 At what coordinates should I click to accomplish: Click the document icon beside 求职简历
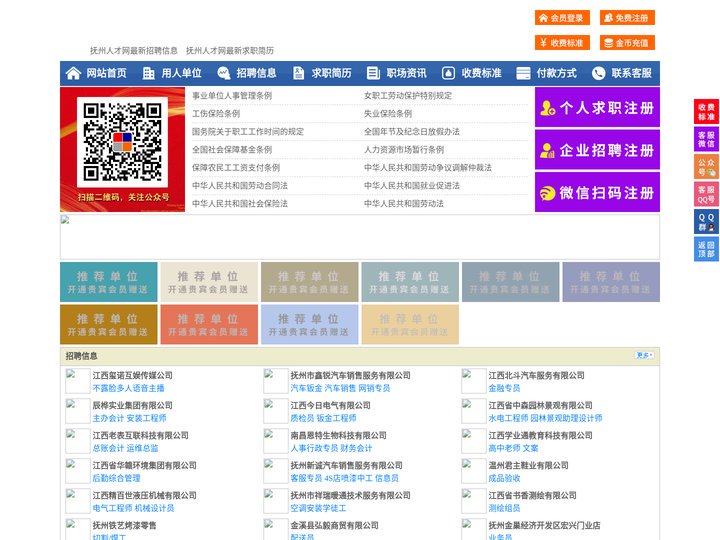(x=298, y=73)
